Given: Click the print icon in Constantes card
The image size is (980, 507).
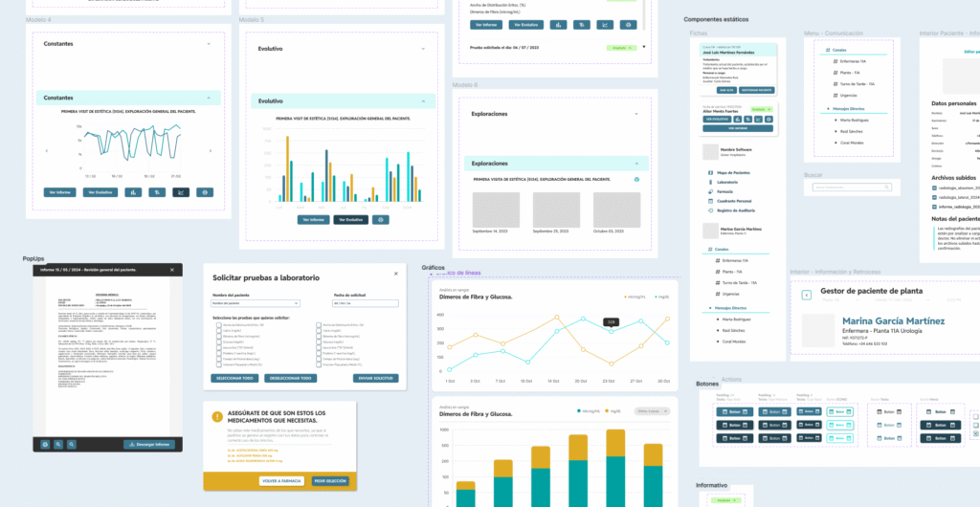Looking at the screenshot, I should 205,192.
